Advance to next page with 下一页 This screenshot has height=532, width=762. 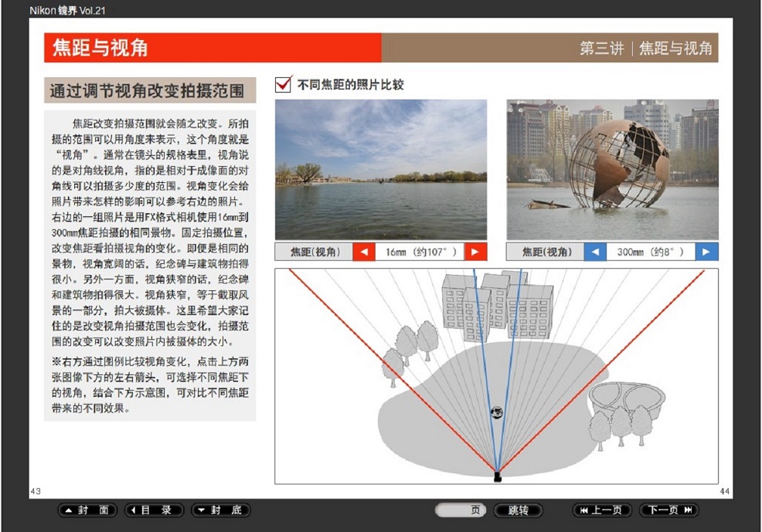(x=668, y=510)
